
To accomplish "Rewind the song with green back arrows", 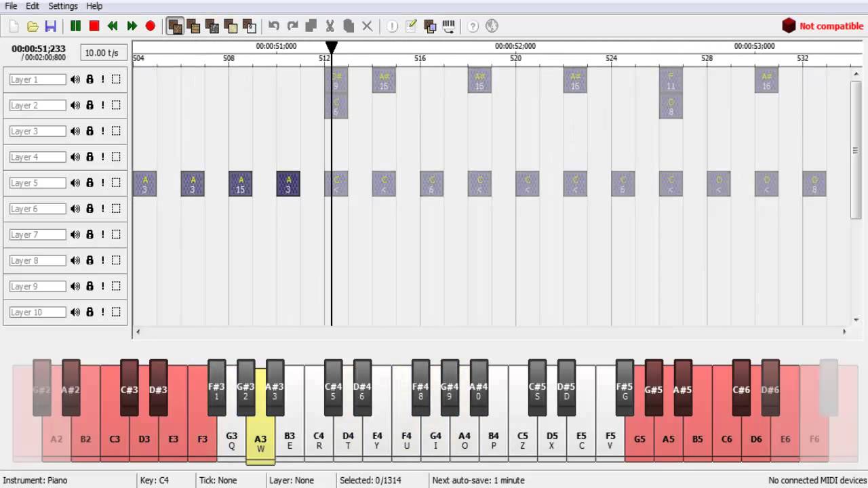I will (x=113, y=26).
